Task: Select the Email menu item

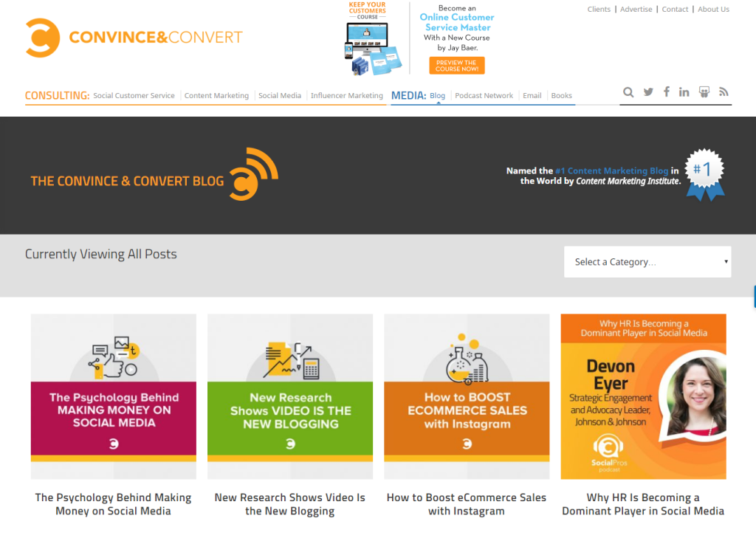Action: pos(532,95)
